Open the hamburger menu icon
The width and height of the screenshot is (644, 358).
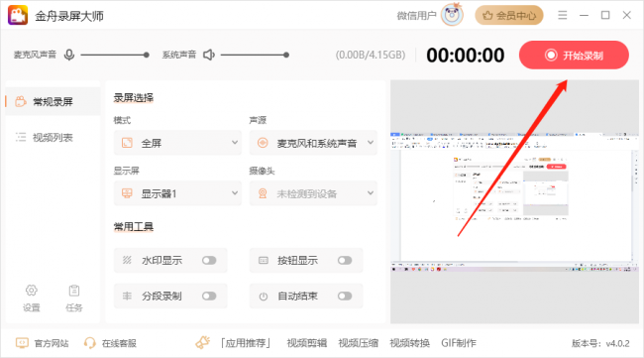coord(563,15)
